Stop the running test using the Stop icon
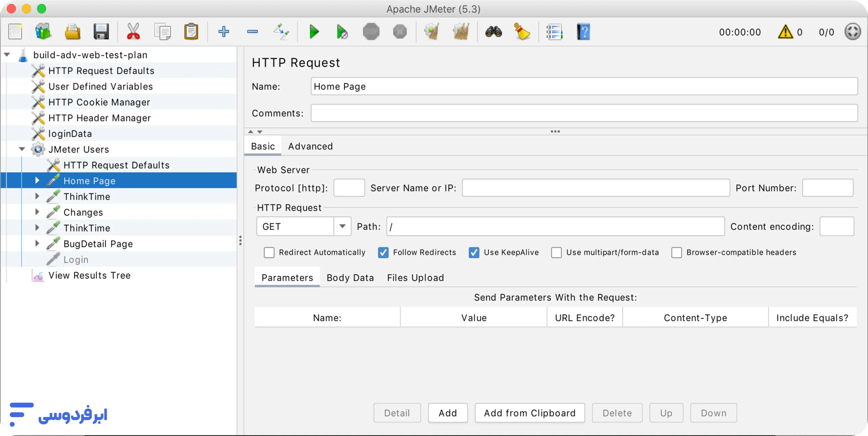This screenshot has height=436, width=868. pos(371,32)
